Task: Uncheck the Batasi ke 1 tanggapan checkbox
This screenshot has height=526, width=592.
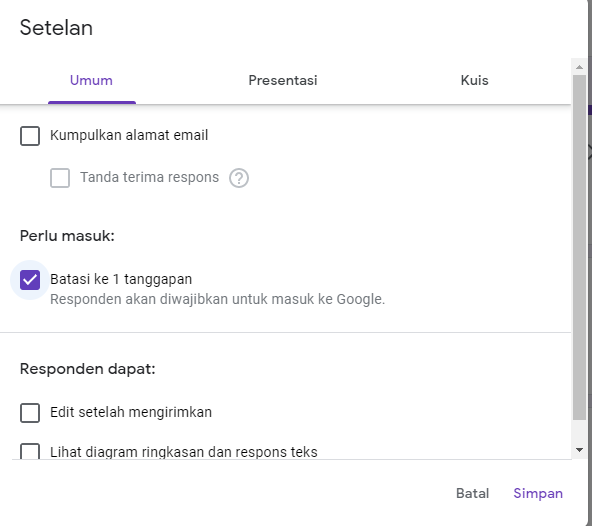Action: click(x=30, y=280)
